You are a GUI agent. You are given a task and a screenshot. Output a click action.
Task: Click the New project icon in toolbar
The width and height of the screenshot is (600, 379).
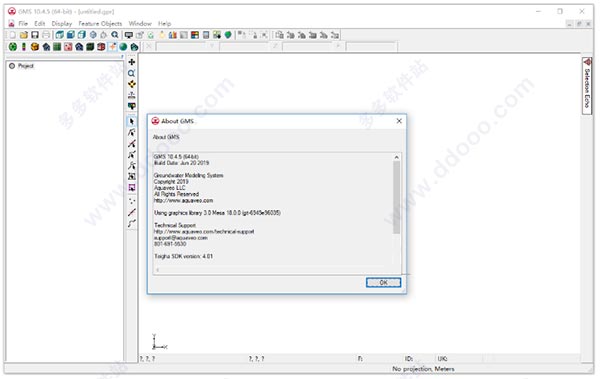click(x=12, y=35)
